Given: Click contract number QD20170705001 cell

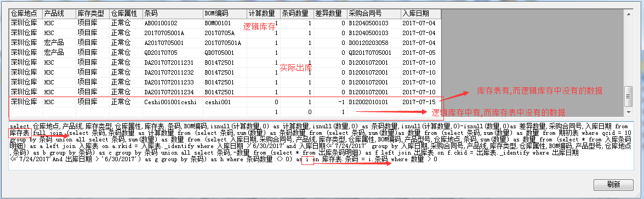Looking at the screenshot, I should tap(374, 53).
